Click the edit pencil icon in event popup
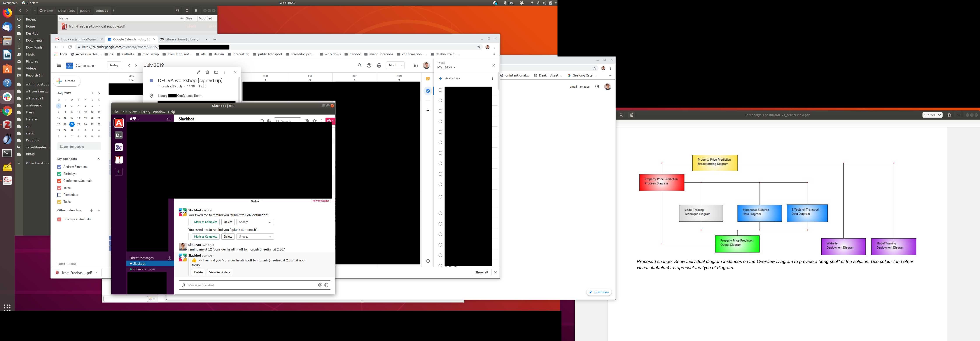Image resolution: width=980 pixels, height=341 pixels. pos(198,72)
